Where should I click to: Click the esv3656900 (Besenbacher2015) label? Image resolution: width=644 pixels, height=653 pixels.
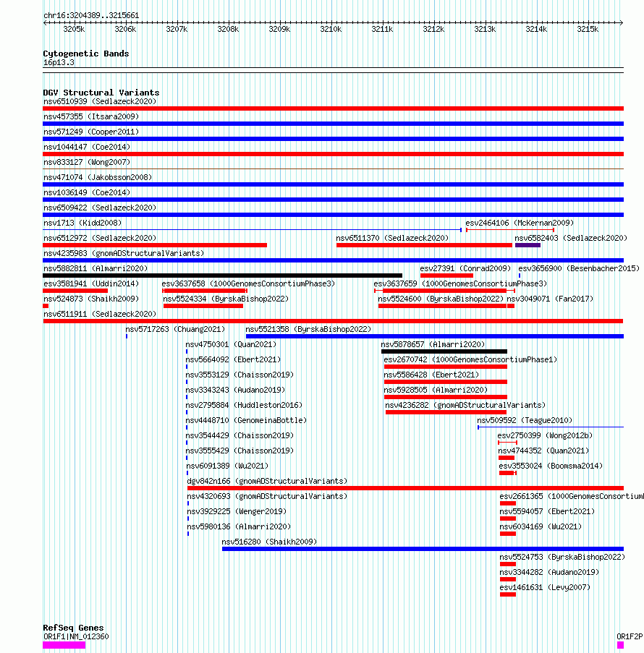579,268
